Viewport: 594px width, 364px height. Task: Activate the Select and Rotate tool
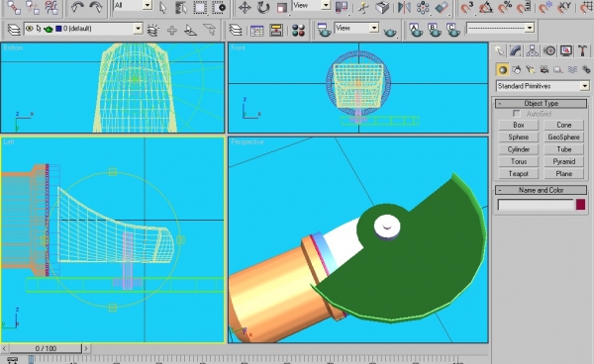[x=263, y=7]
